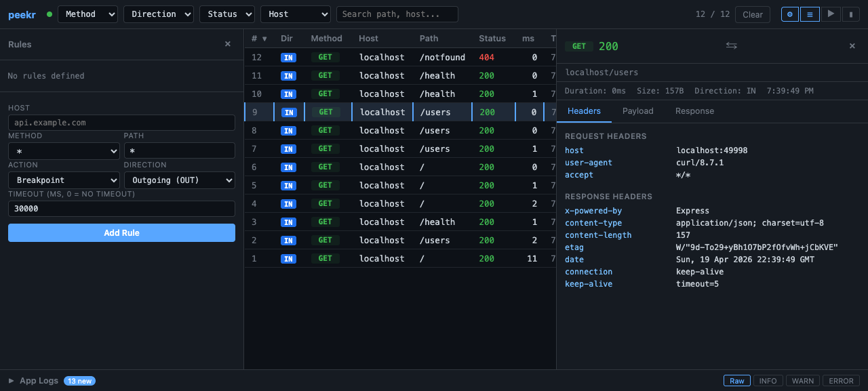Screen dimensions: 868x391
Task: Click the peekr logo
Action: (21, 14)
